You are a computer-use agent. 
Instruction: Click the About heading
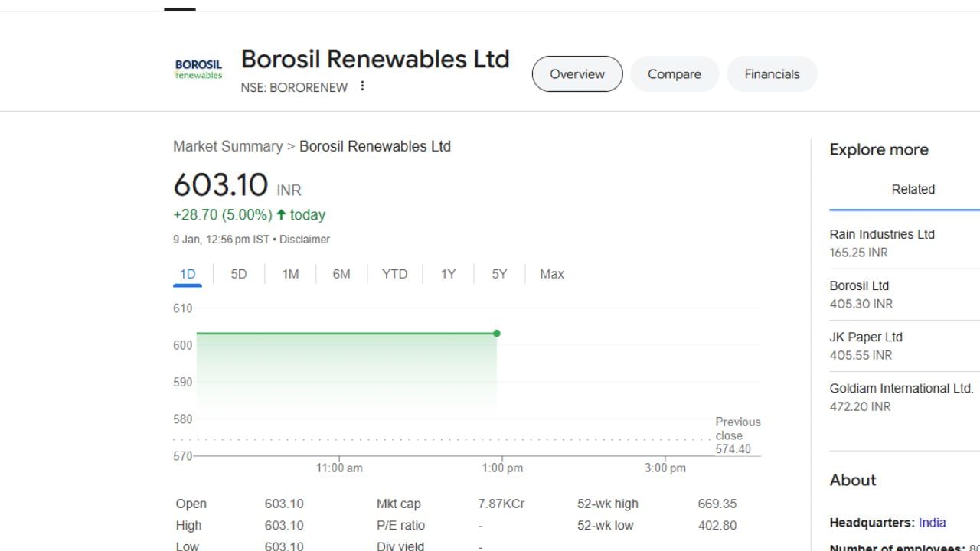click(853, 481)
